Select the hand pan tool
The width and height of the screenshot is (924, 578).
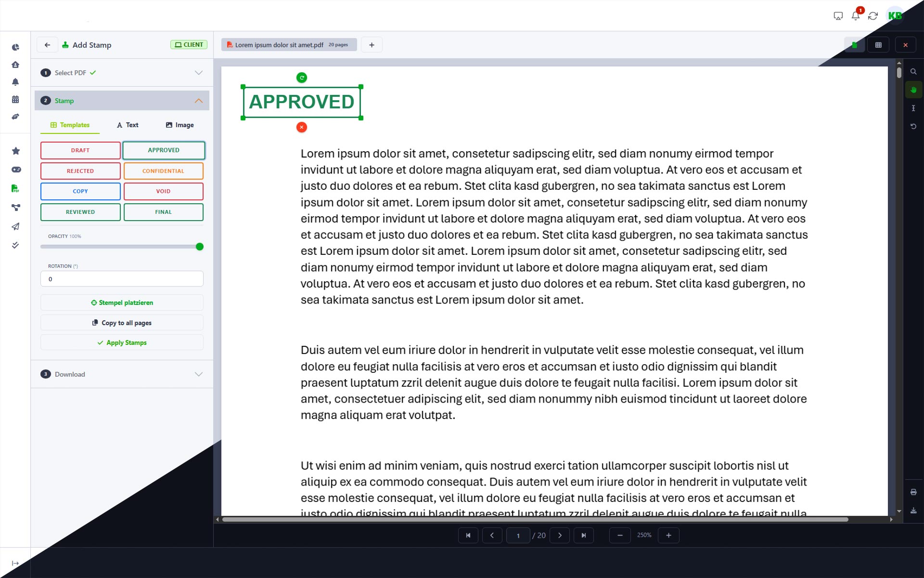914,90
